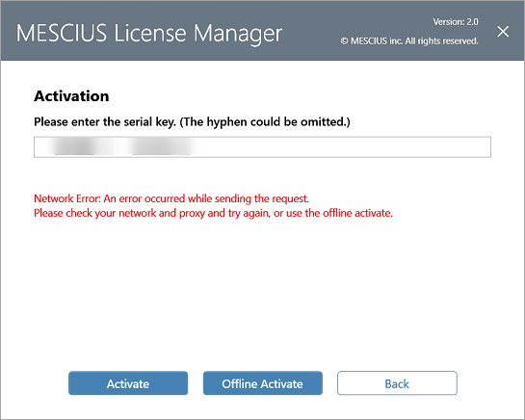The height and width of the screenshot is (420, 525).
Task: Click the red Network Error message line
Action: pyautogui.click(x=171, y=198)
